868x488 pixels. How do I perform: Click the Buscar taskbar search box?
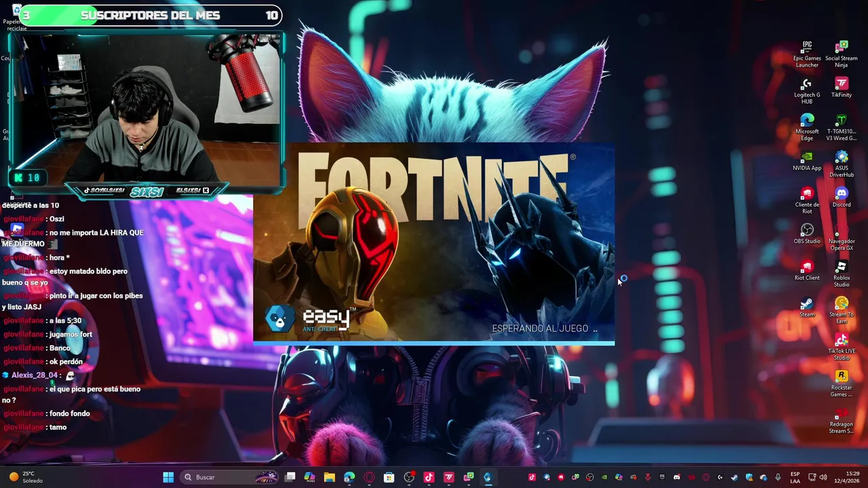[231, 477]
